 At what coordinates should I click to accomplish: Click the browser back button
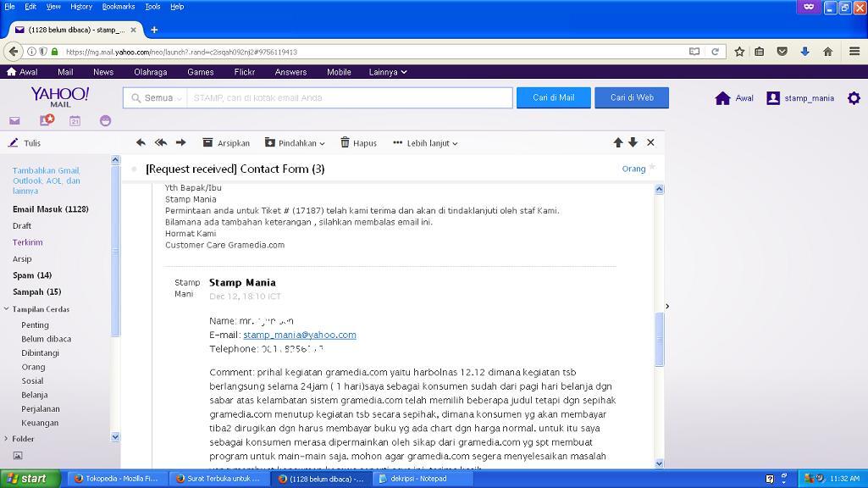point(14,52)
